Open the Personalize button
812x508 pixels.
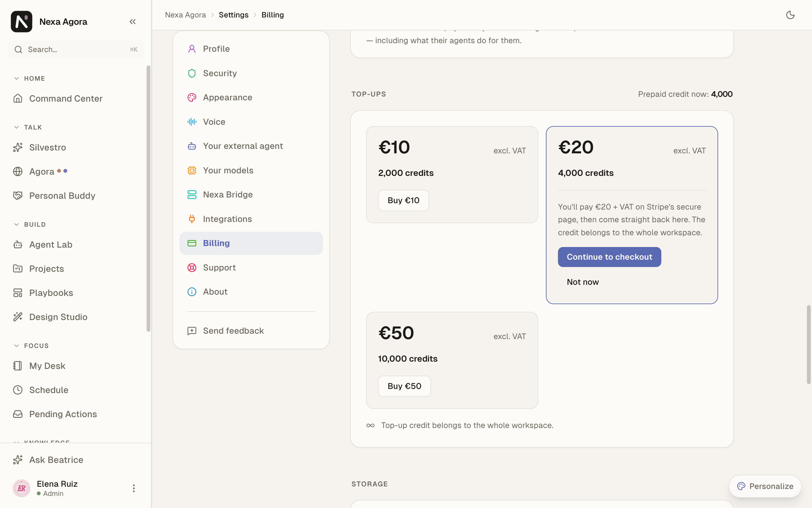(x=765, y=486)
